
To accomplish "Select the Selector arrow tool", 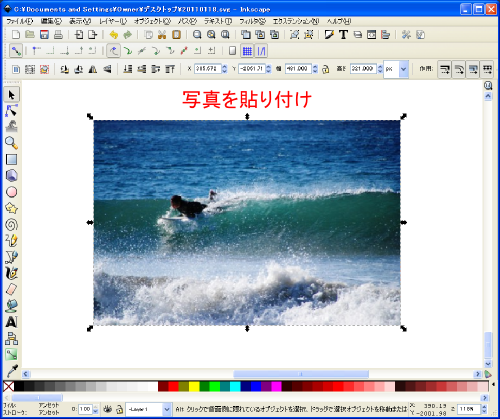I will click(x=12, y=95).
